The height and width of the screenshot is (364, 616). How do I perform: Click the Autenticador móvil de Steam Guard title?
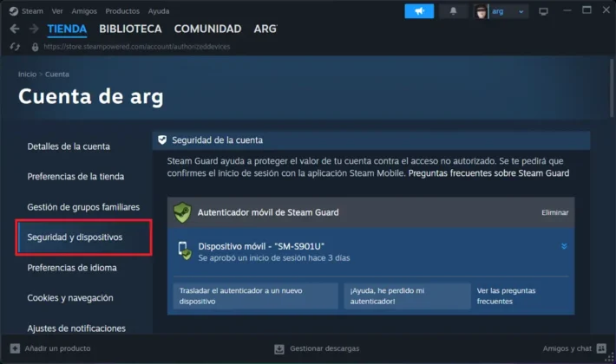coord(268,212)
